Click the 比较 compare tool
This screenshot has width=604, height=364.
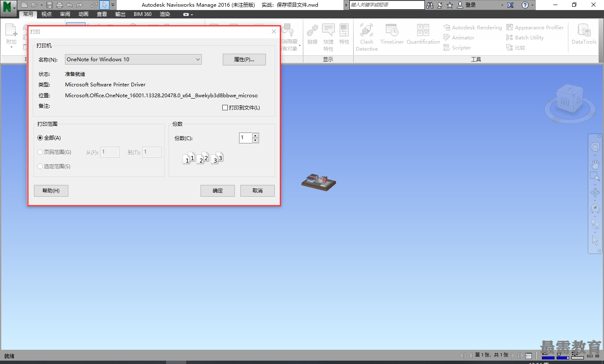[x=516, y=47]
